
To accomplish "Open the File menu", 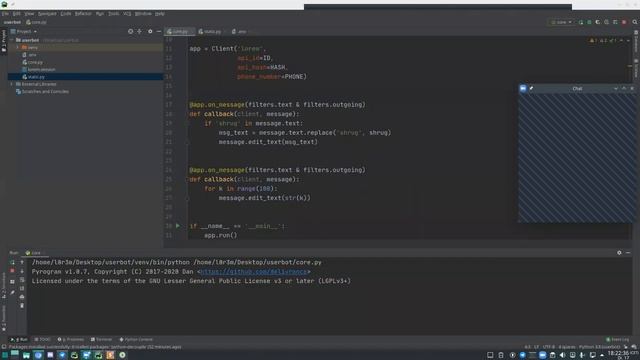I will tap(5, 13).
